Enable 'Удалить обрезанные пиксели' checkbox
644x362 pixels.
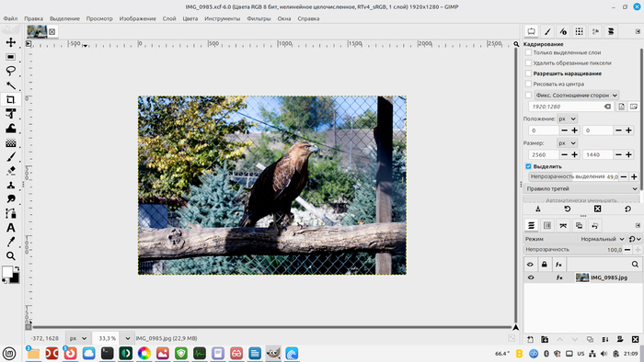pyautogui.click(x=529, y=63)
